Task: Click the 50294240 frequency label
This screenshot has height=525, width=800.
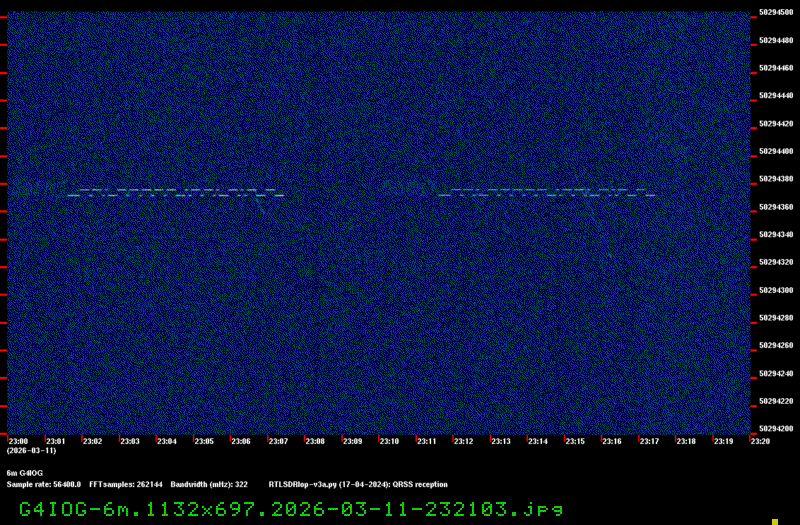Action: click(x=776, y=373)
